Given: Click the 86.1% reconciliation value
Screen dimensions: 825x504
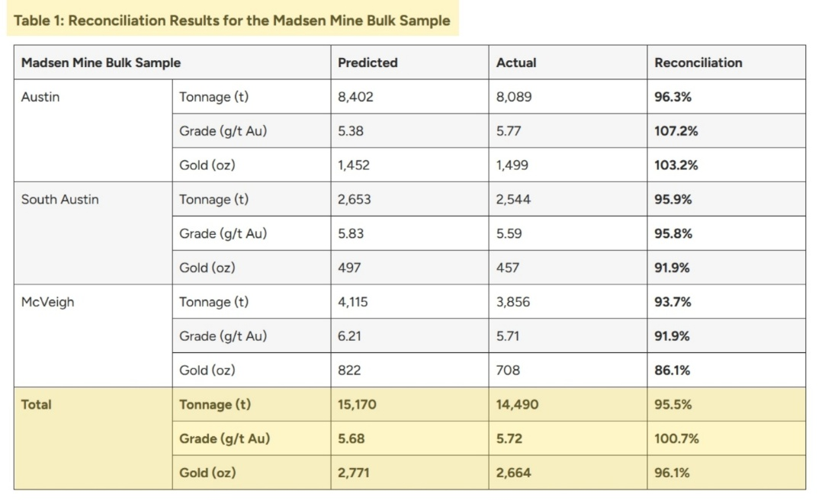Looking at the screenshot, I should pyautogui.click(x=672, y=371).
